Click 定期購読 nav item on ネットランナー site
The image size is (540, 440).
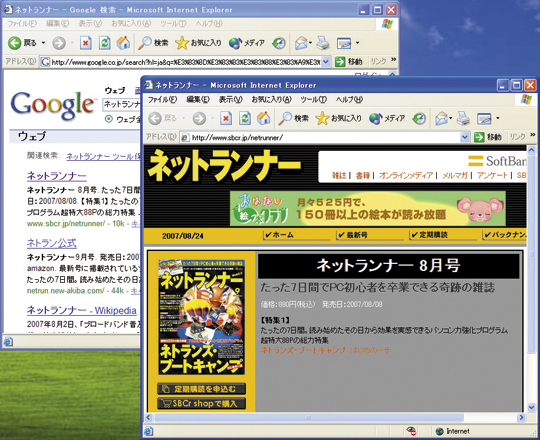click(429, 235)
